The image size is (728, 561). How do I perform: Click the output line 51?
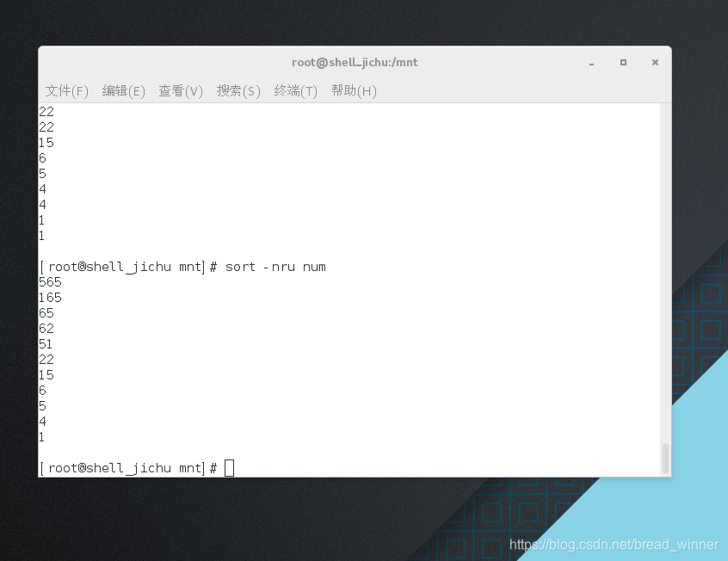pyautogui.click(x=46, y=343)
